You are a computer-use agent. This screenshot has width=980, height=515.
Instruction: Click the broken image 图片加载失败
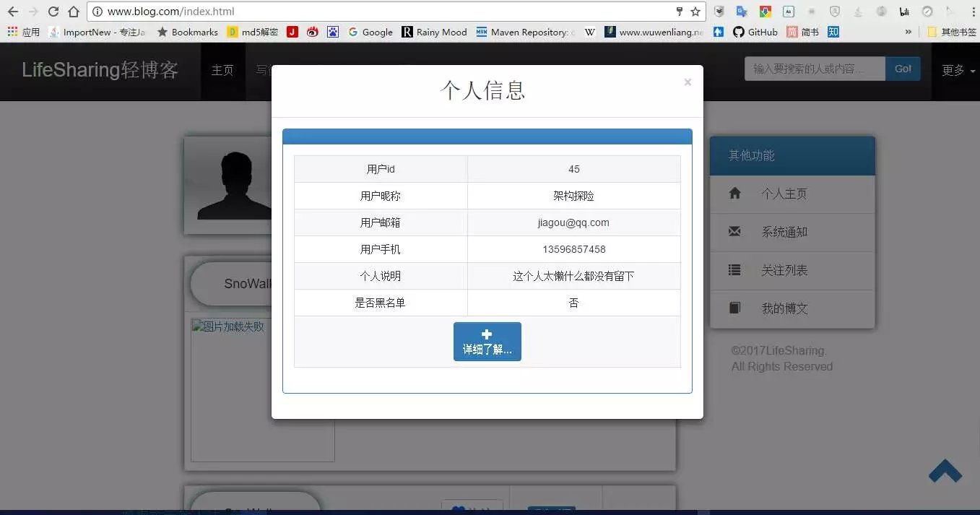[x=262, y=390]
